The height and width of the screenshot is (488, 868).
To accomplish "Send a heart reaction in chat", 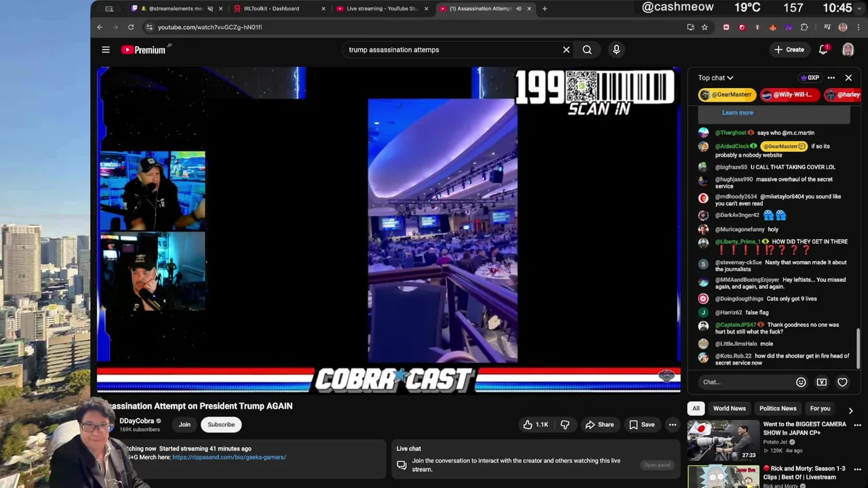I will [x=842, y=382].
